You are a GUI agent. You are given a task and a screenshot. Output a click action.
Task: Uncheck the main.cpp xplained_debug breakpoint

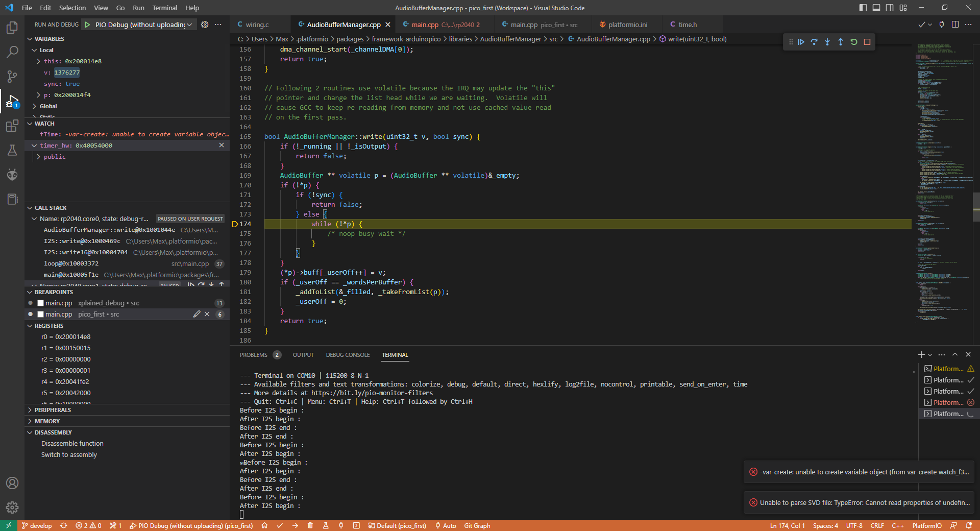[40, 303]
